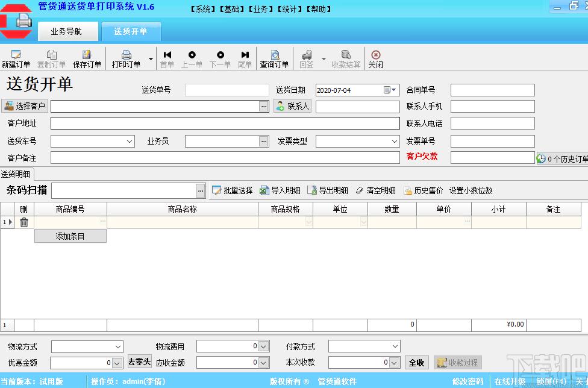This screenshot has height=388, width=588.
Task: Open the 【业务】 menu
Action: 261,9
